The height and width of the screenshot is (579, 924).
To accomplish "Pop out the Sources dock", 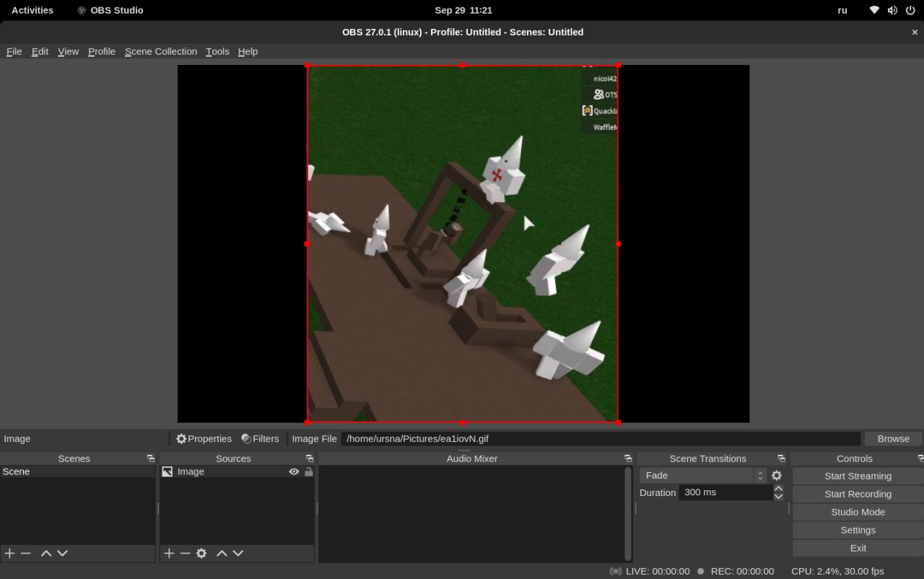I will tap(309, 458).
